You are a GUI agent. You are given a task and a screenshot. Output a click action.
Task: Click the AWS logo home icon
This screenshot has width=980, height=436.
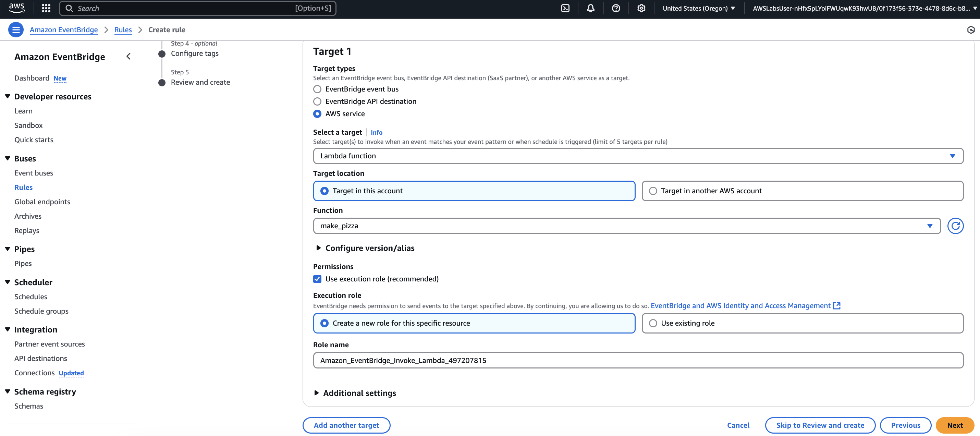pyautogui.click(x=17, y=8)
